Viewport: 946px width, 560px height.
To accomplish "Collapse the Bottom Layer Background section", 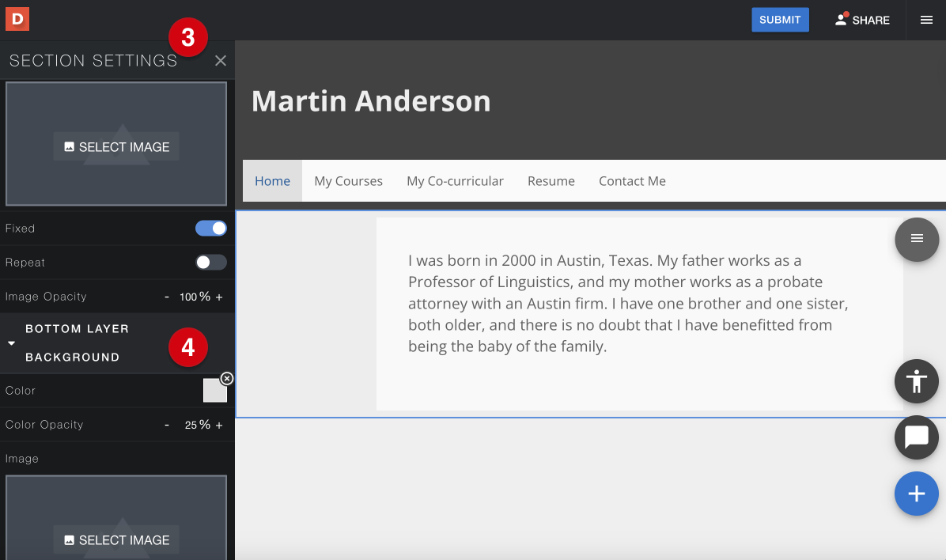I will (x=11, y=342).
